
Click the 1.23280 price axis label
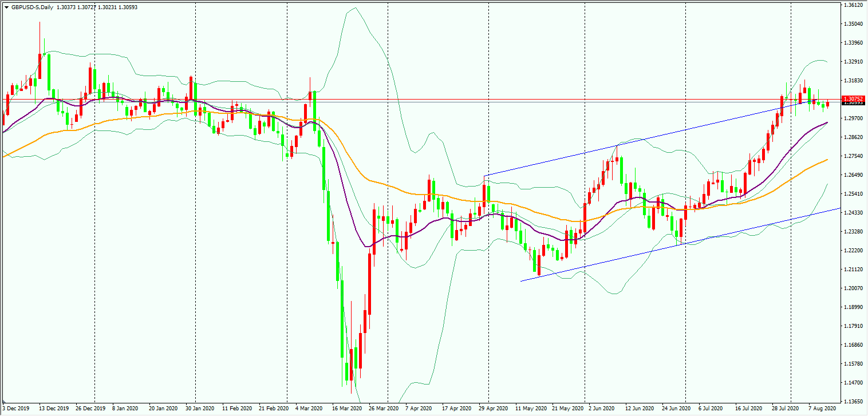tap(853, 232)
